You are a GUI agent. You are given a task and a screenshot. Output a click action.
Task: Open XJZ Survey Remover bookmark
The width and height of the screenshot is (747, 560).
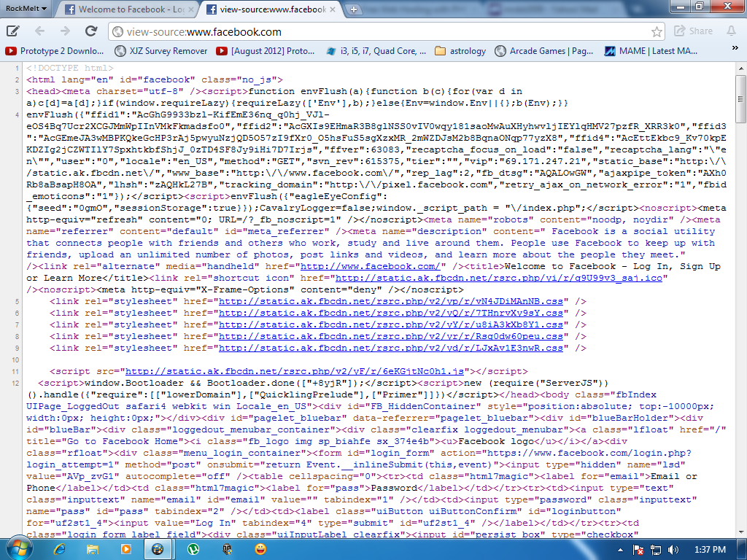point(161,51)
